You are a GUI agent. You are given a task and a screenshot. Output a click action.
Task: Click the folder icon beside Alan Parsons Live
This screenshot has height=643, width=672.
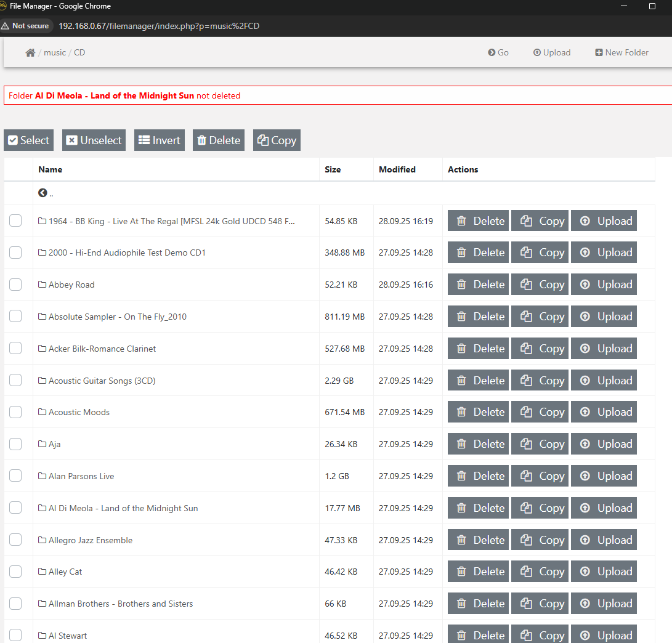(x=43, y=476)
